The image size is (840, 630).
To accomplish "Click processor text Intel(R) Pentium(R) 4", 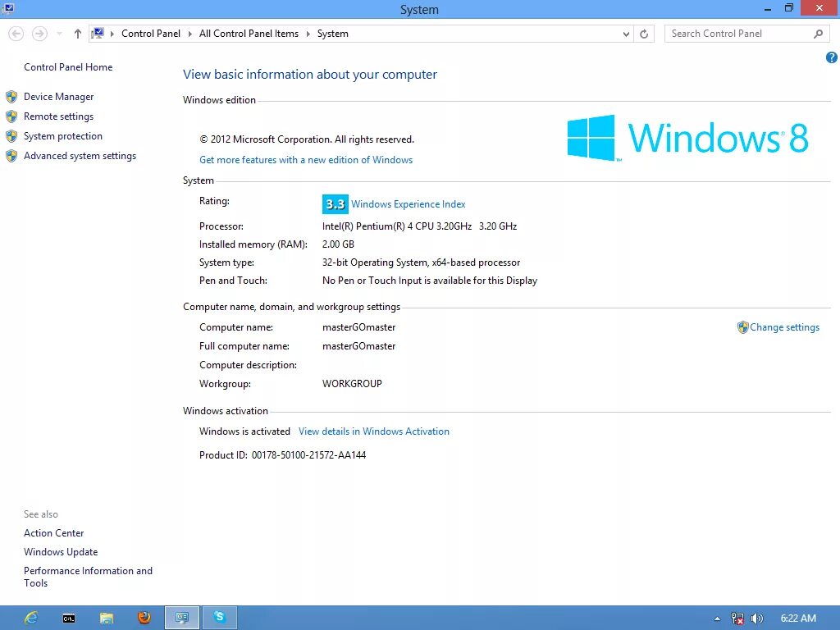I will coord(419,226).
